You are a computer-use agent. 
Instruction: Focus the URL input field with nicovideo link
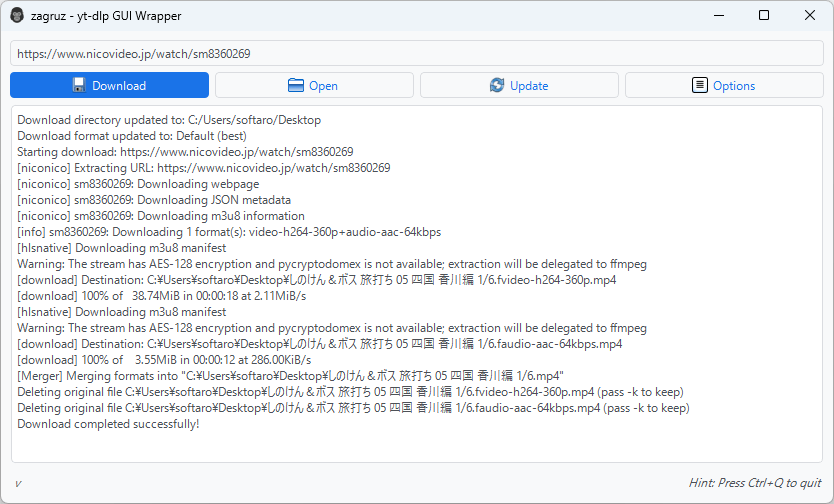click(416, 54)
